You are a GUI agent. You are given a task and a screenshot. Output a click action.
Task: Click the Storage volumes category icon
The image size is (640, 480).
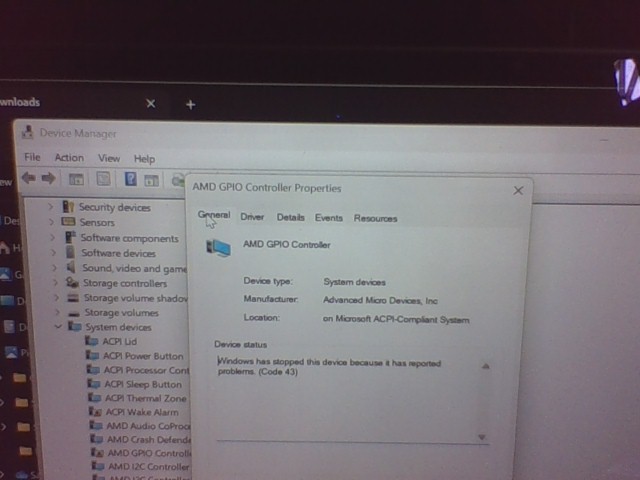click(74, 313)
